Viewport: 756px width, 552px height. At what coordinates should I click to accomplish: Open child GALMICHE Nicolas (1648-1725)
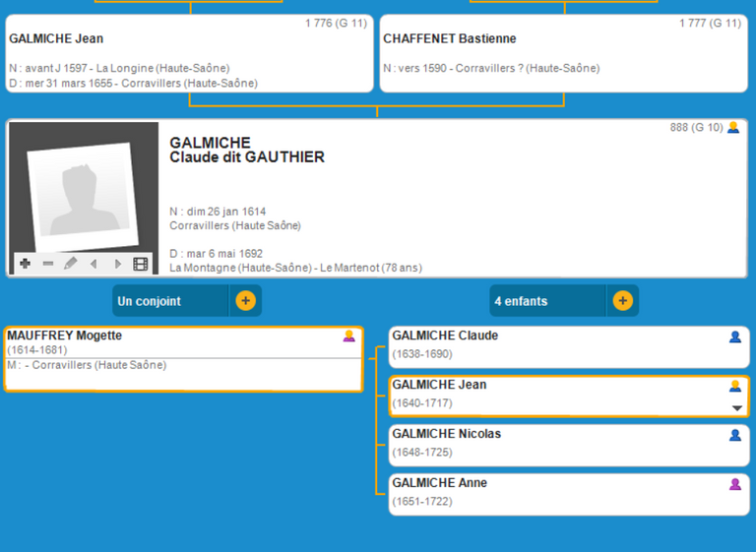[x=551, y=442]
